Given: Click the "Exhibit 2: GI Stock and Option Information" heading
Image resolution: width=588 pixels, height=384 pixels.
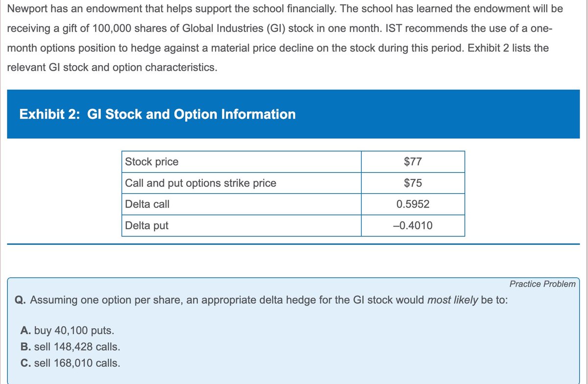Looking at the screenshot, I should pos(157,114).
